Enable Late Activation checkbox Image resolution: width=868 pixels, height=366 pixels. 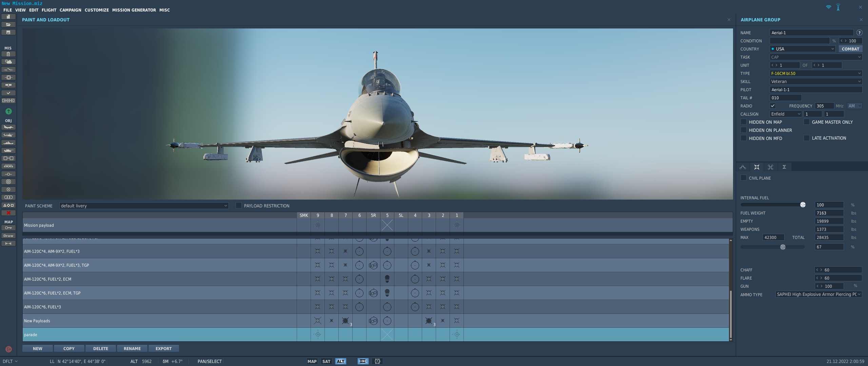click(x=807, y=138)
